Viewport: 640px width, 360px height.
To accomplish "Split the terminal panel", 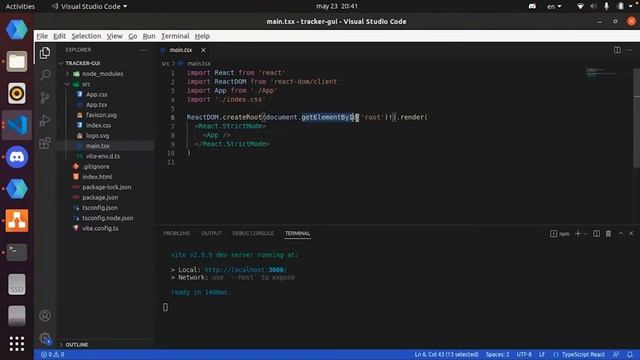I will coord(596,233).
